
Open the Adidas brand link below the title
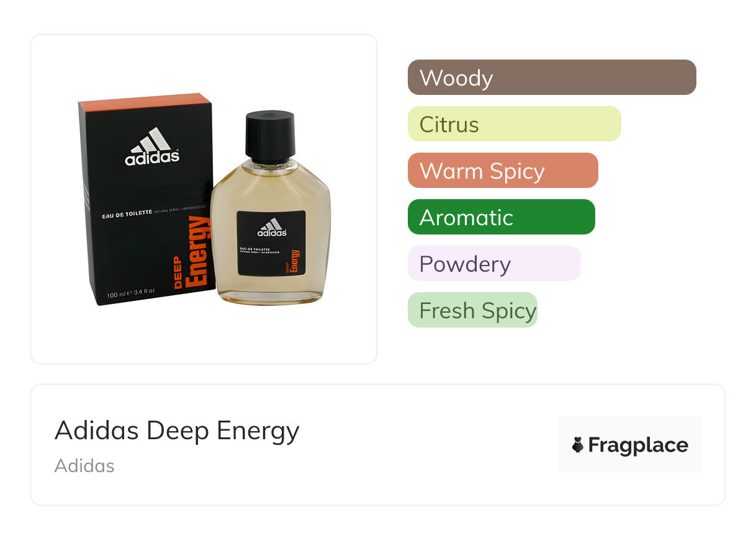(84, 466)
